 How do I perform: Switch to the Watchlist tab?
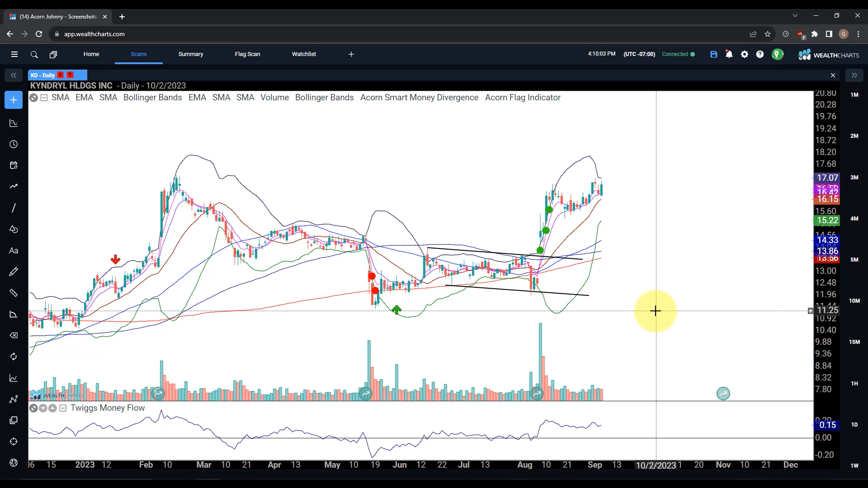click(x=304, y=54)
